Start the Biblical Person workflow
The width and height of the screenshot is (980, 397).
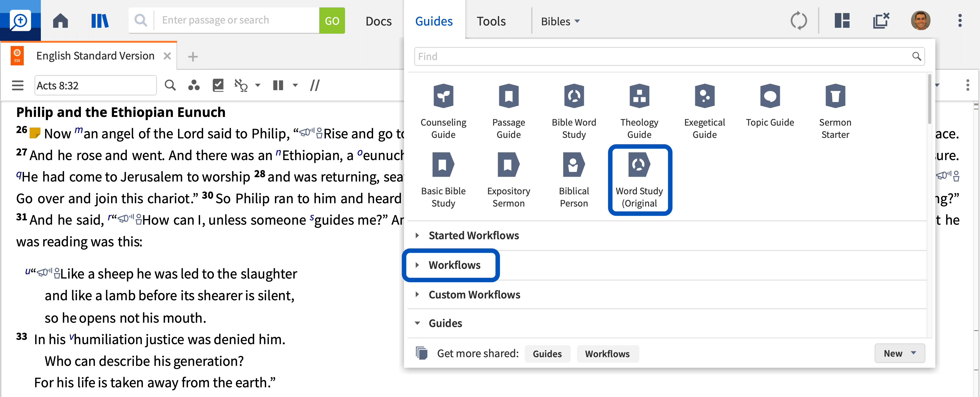click(x=574, y=180)
